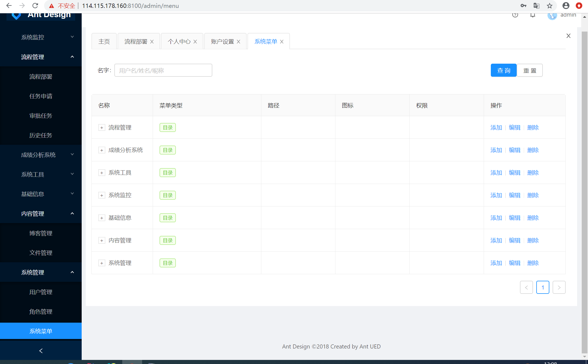The image size is (588, 364).
Task: Expand 系统监控 sidebar submenu
Action: [41, 37]
